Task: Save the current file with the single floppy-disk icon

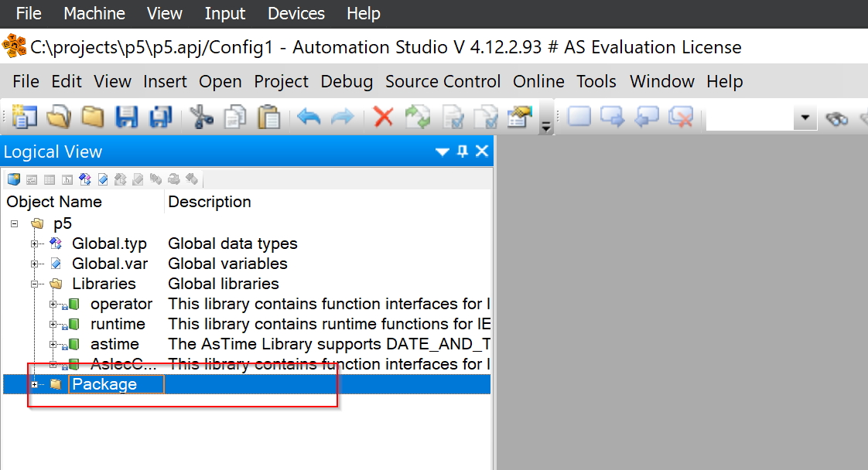Action: (126, 117)
